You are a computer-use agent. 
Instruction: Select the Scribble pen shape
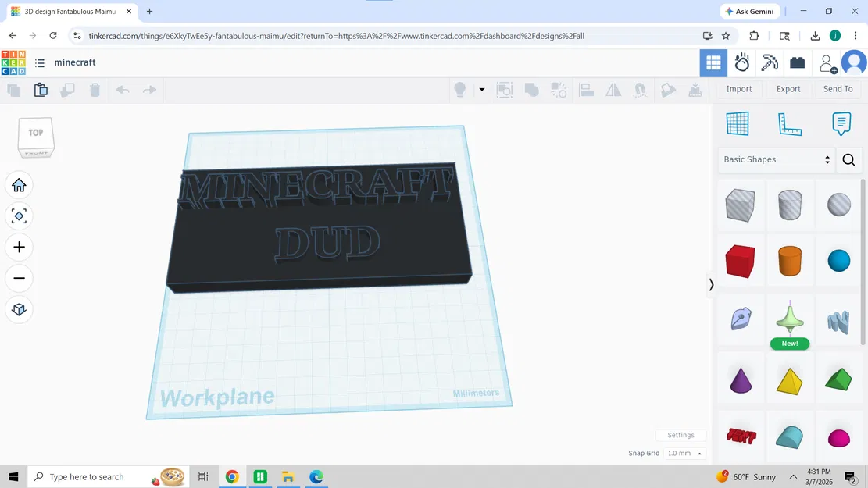coord(740,319)
